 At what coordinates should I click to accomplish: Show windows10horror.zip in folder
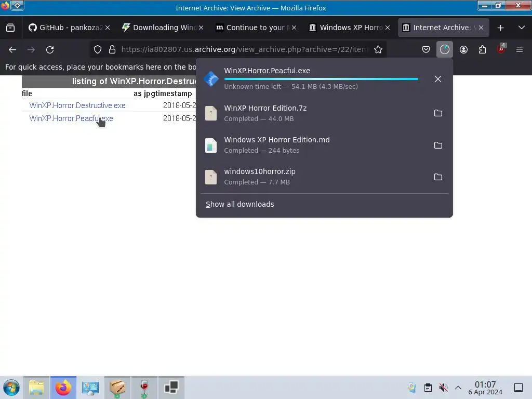[x=438, y=177]
